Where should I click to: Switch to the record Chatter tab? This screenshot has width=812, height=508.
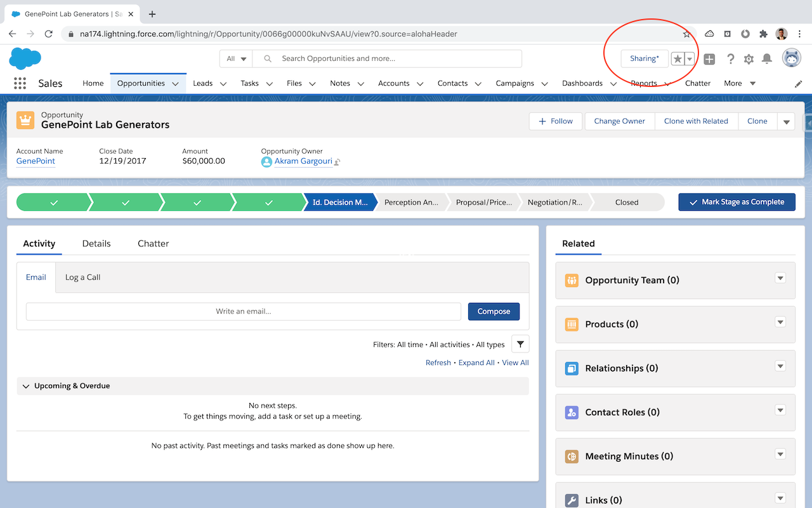[x=154, y=243]
